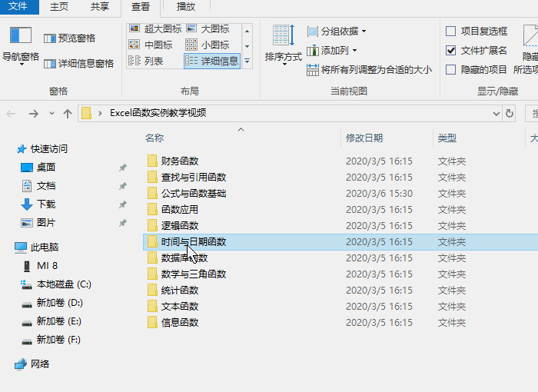Enable the item check boxes (项目复选框) option
This screenshot has width=538, height=392.
451,32
